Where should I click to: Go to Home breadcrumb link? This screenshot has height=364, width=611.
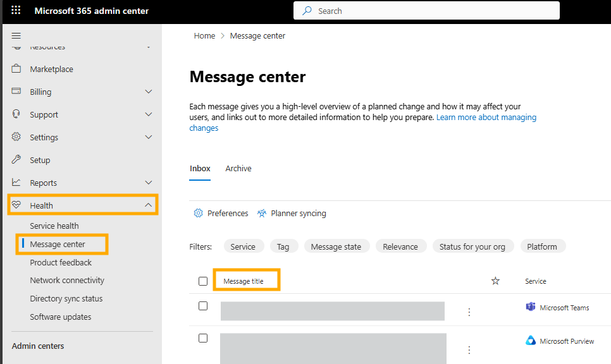(204, 36)
